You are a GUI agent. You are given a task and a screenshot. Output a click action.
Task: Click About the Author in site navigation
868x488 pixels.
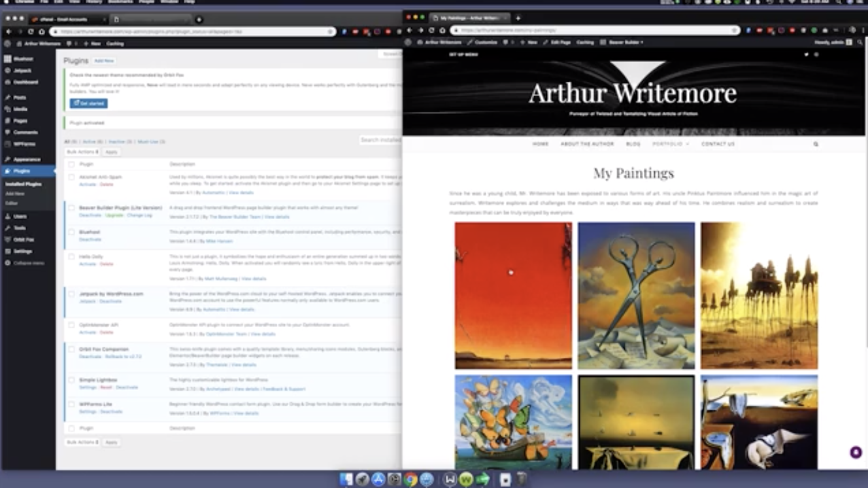coord(587,144)
